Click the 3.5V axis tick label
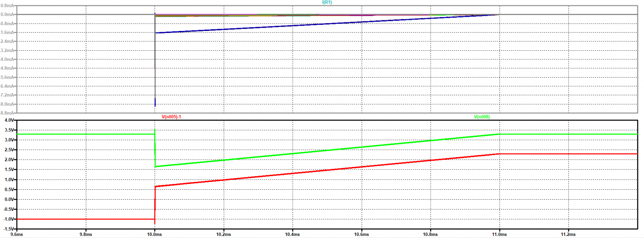The image size is (644, 238). (9, 130)
